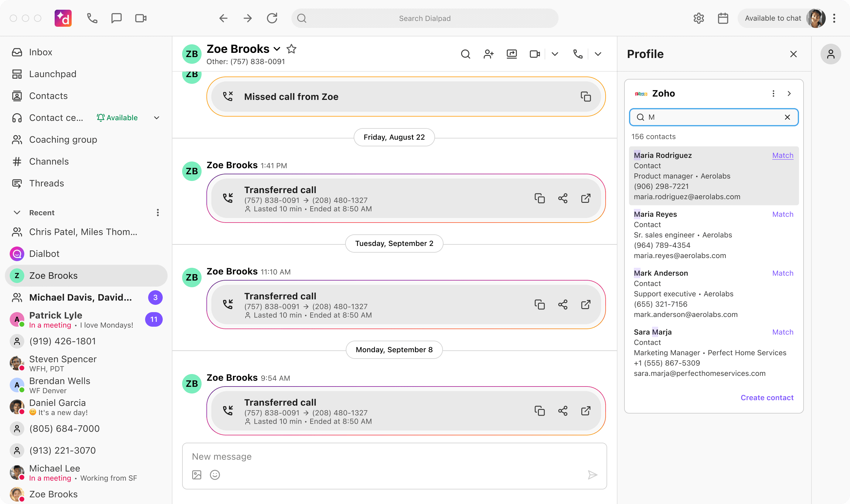This screenshot has width=850, height=504.
Task: Open the Threads section in the sidebar
Action: (46, 183)
